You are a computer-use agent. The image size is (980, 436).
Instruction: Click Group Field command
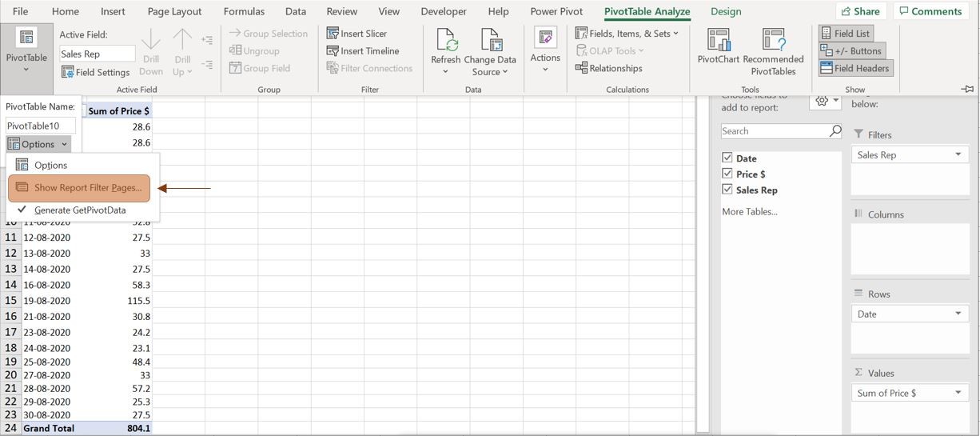tap(260, 68)
